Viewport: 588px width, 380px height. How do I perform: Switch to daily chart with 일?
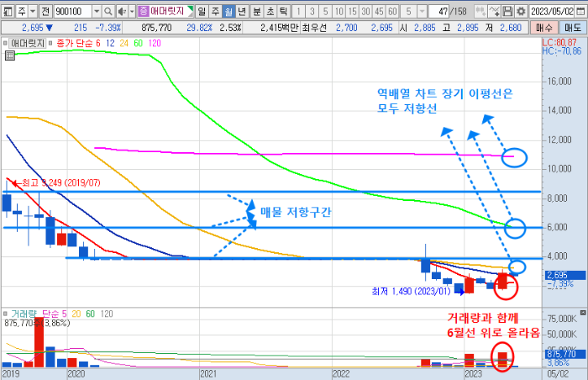pyautogui.click(x=202, y=11)
